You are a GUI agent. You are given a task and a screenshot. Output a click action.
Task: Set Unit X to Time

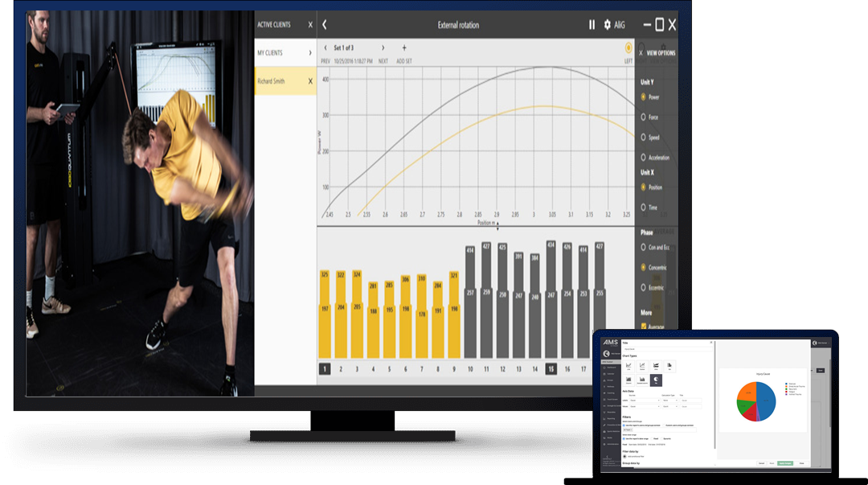(643, 208)
